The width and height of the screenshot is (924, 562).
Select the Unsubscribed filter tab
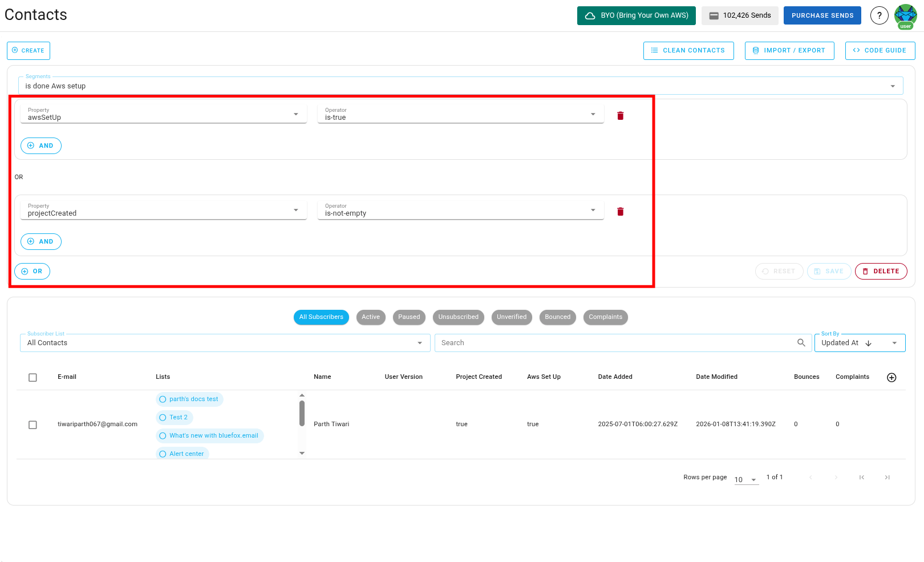458,317
